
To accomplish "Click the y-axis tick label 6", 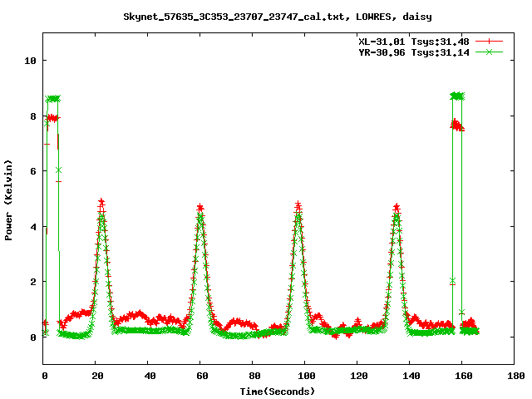I will 33,171.
